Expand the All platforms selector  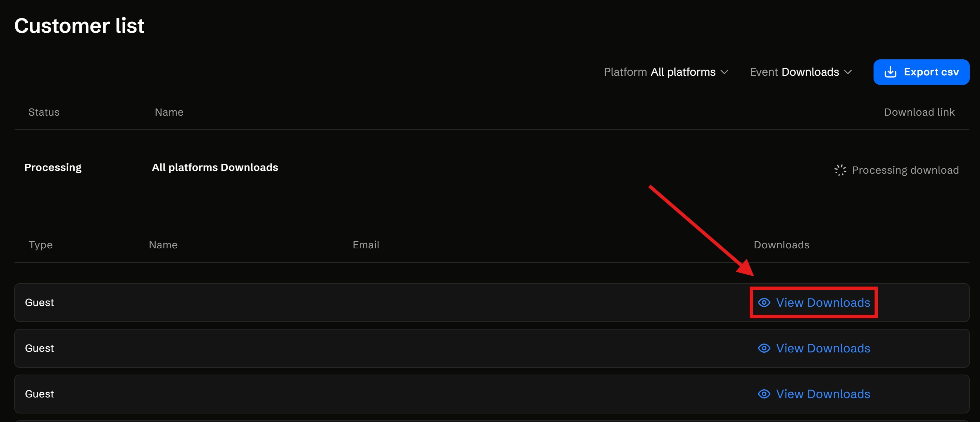(682, 72)
